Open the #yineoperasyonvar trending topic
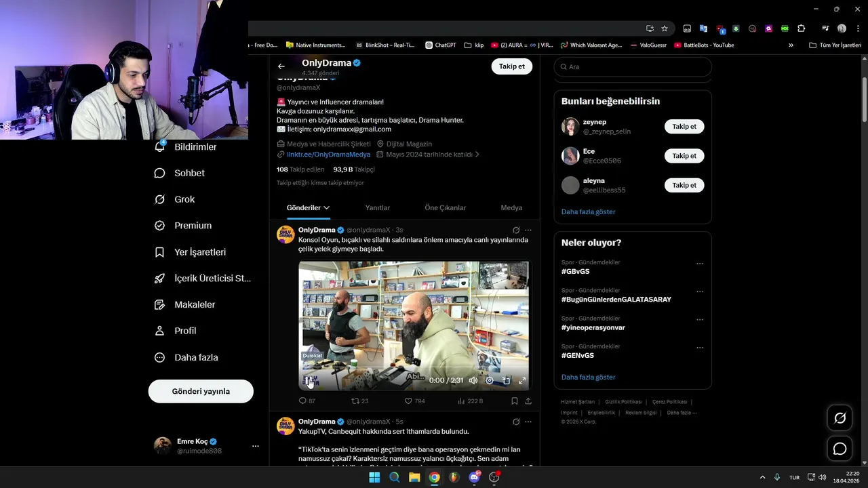 click(593, 327)
